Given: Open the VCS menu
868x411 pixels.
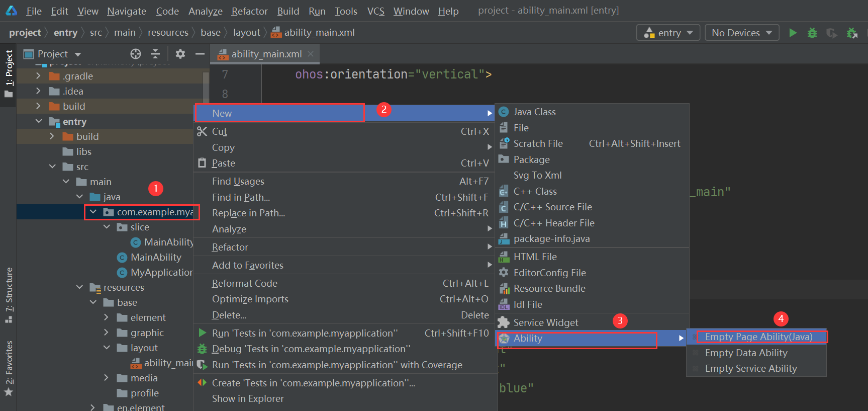Looking at the screenshot, I should click(375, 11).
